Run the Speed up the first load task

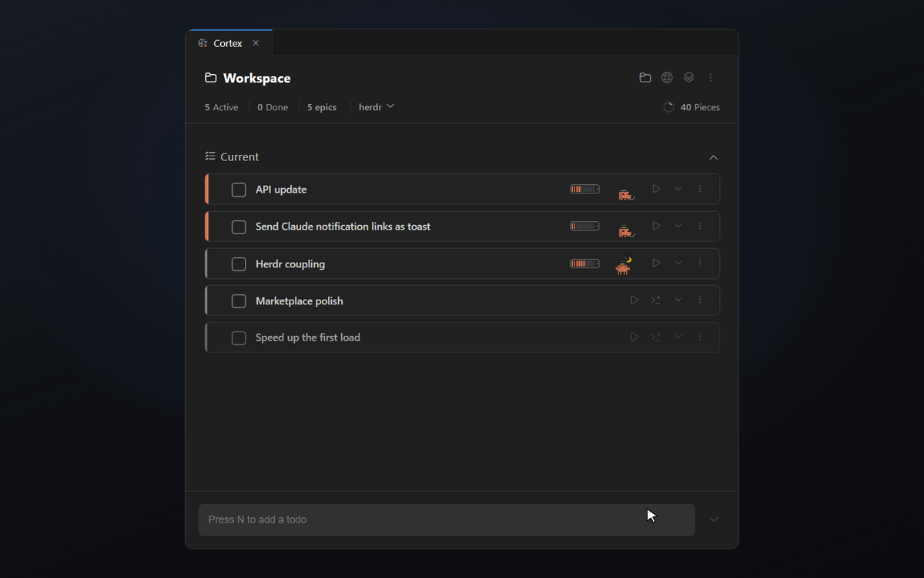634,337
